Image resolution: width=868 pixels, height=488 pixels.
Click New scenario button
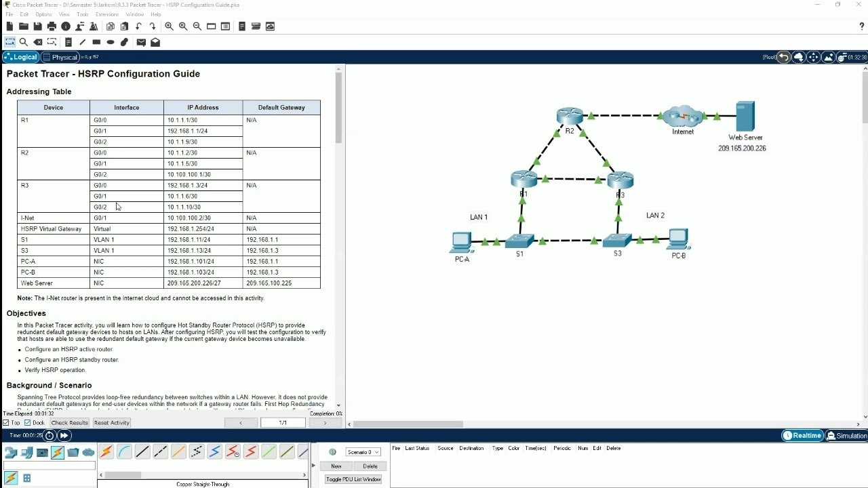[336, 466]
